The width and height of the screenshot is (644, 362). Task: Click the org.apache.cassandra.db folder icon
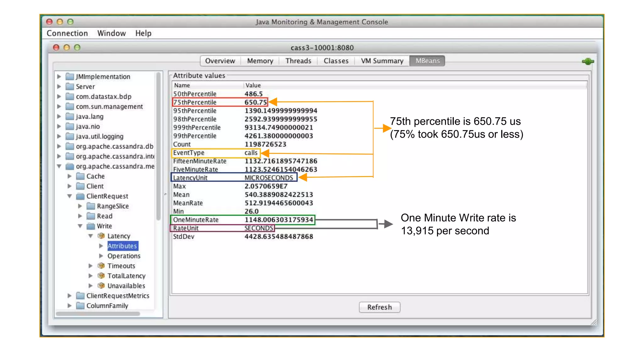coord(70,146)
